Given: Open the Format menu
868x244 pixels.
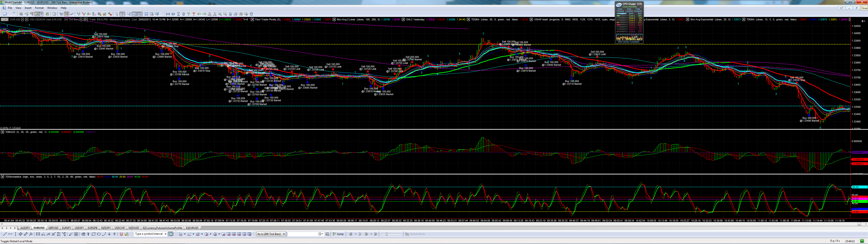Looking at the screenshot, I should [39, 8].
